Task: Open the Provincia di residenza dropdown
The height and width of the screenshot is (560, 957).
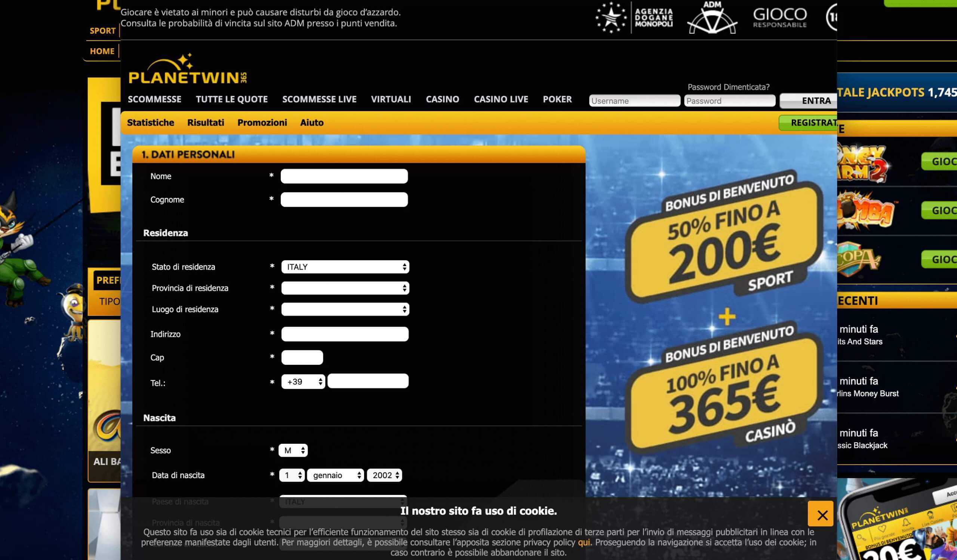Action: pos(345,288)
